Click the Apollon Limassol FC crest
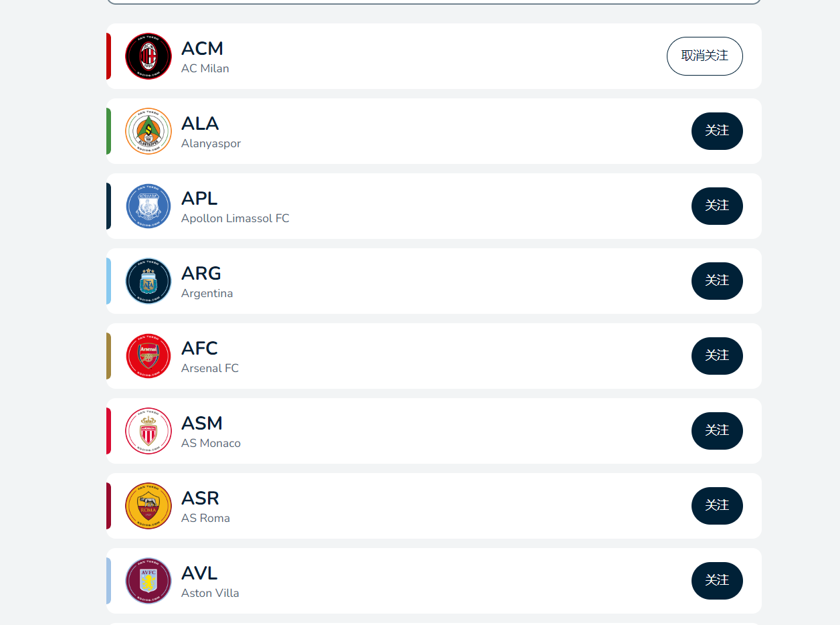This screenshot has height=625, width=840. tap(148, 206)
